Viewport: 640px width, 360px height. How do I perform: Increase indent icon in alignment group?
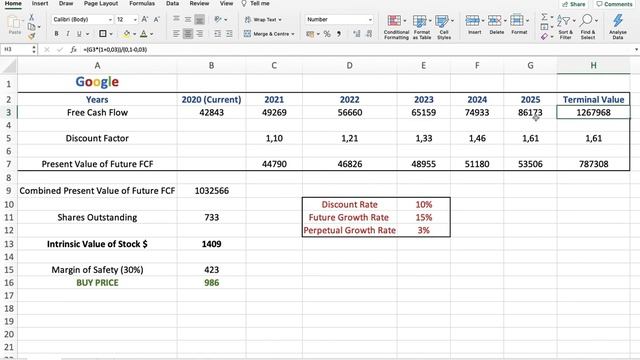(229, 34)
